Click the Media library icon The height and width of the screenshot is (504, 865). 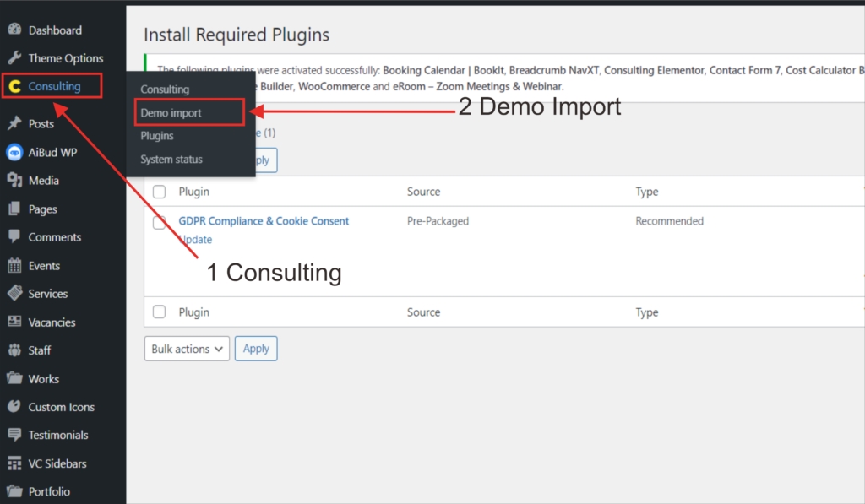click(14, 181)
